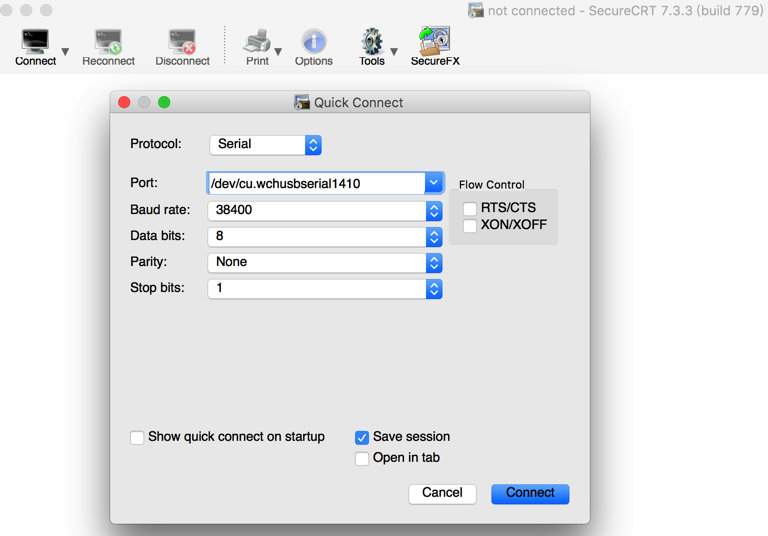
Task: Open the Stop bits dropdown
Action: coord(325,289)
